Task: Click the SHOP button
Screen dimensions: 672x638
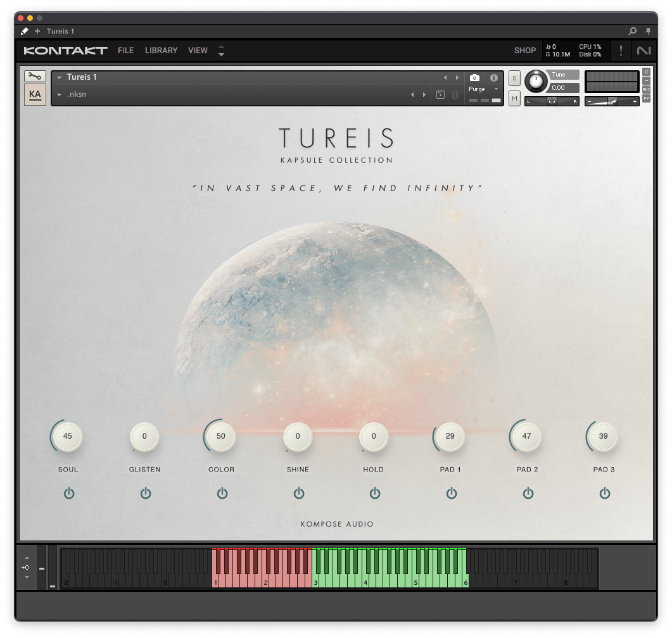Action: 524,51
